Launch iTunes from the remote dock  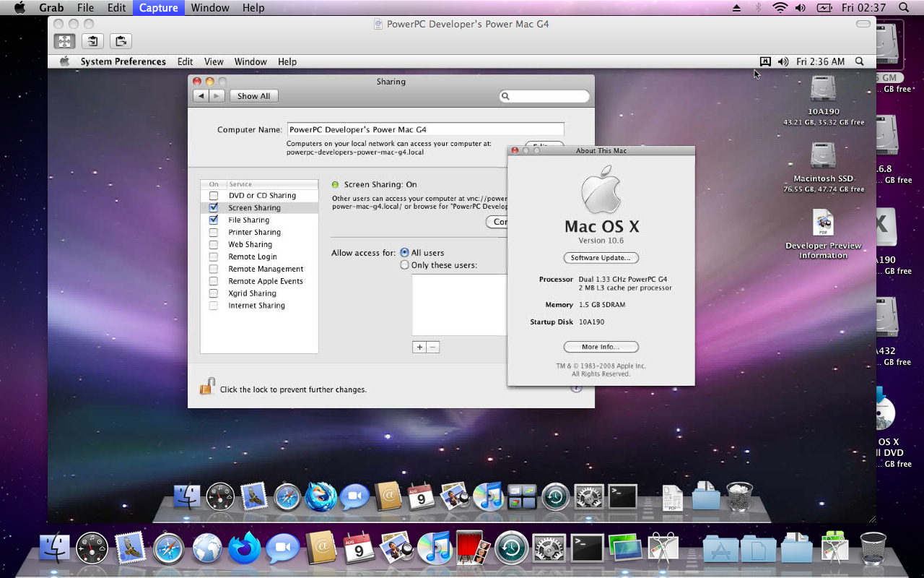489,497
